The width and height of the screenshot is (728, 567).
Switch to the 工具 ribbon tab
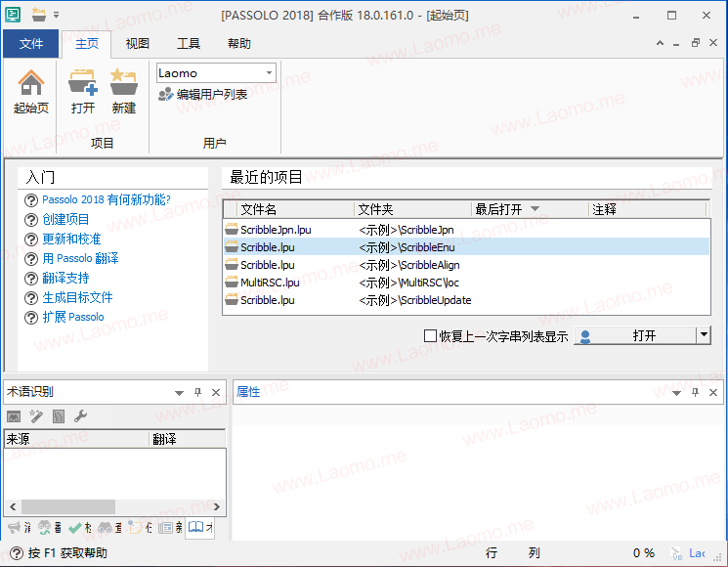[188, 44]
